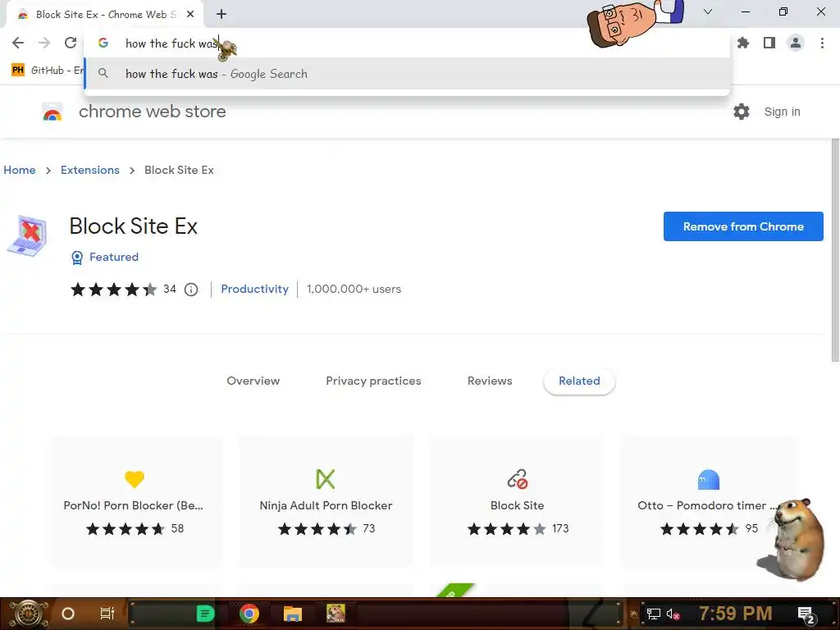This screenshot has width=840, height=630.
Task: Open the Block Site related extension
Action: point(517,501)
